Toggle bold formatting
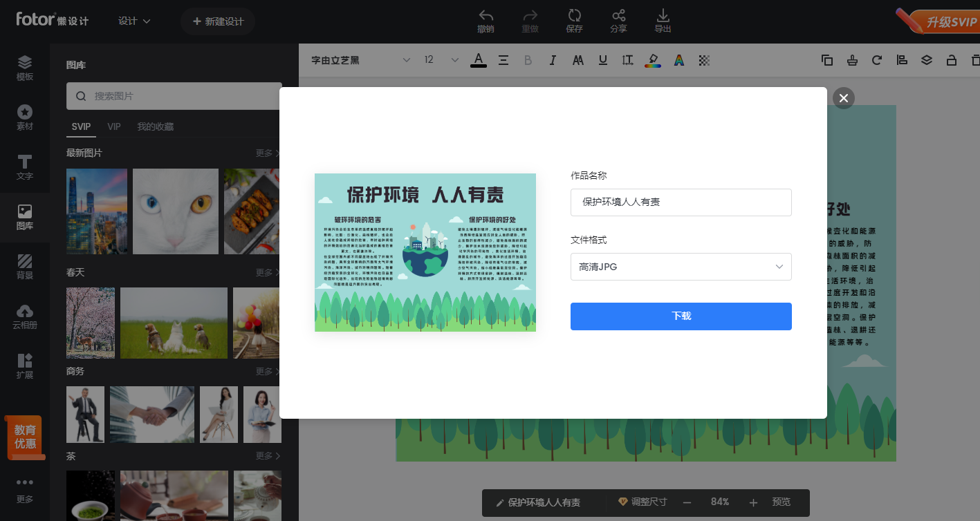 [x=528, y=60]
